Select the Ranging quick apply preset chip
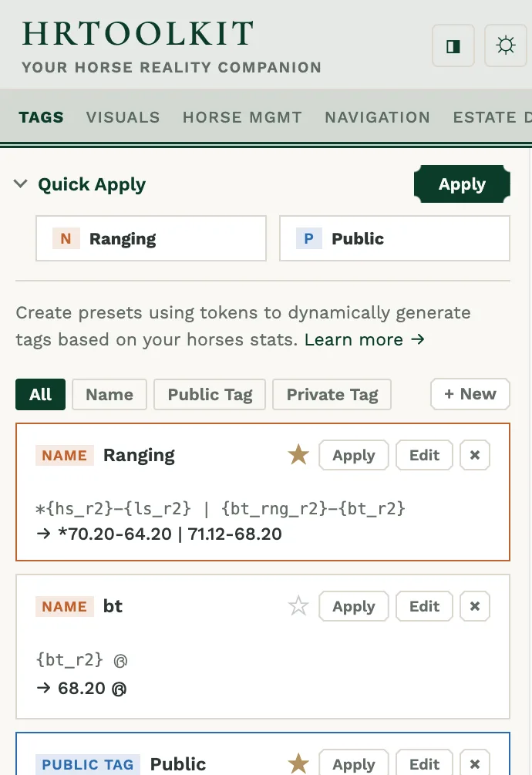 [x=151, y=238]
